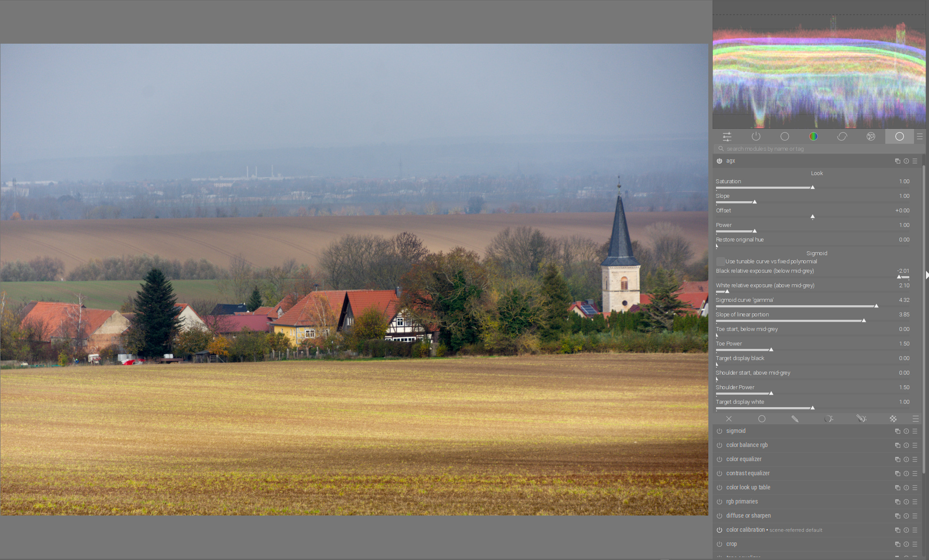The image size is (929, 560).
Task: Show active modules group tab
Action: coord(756,137)
